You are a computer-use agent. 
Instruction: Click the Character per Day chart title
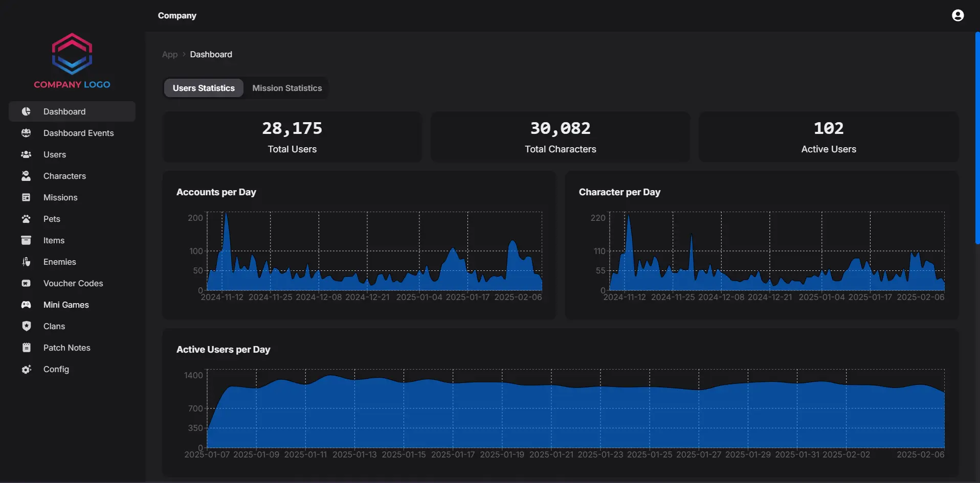point(619,192)
